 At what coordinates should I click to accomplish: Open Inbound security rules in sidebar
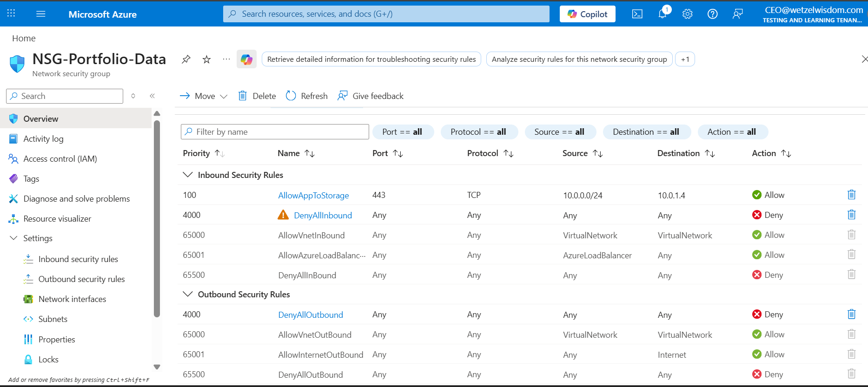[78, 259]
